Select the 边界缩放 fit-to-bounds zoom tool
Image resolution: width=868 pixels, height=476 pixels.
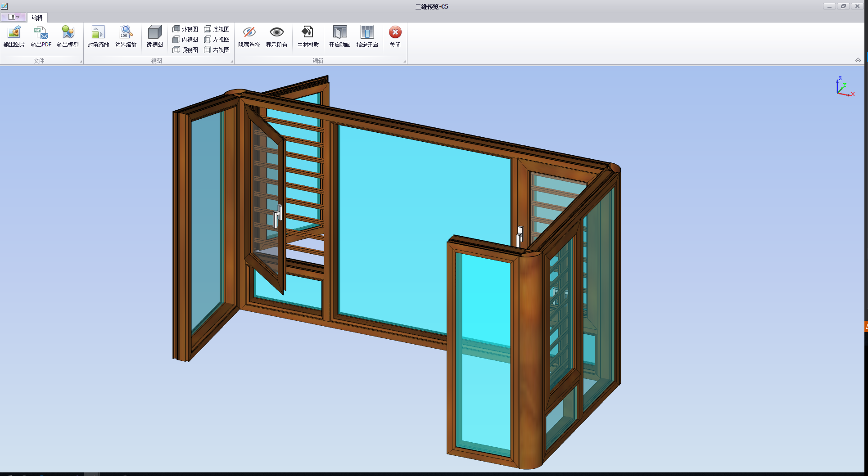point(126,36)
